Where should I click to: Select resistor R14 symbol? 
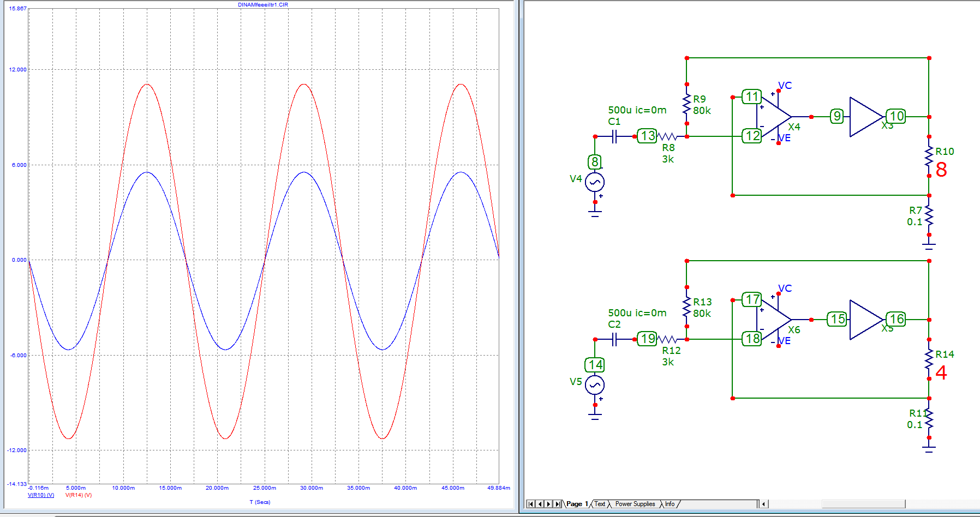pyautogui.click(x=929, y=359)
